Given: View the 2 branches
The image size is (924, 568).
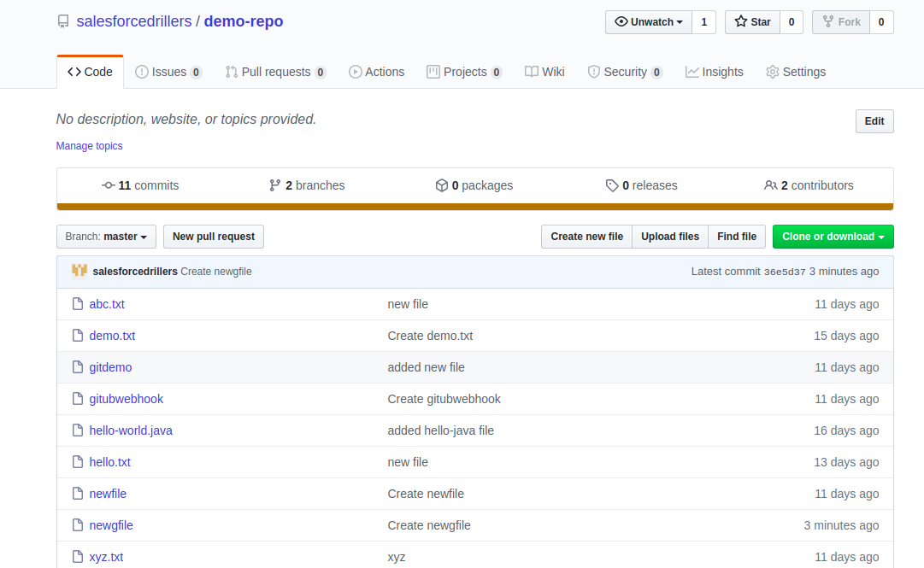Looking at the screenshot, I should [x=307, y=185].
